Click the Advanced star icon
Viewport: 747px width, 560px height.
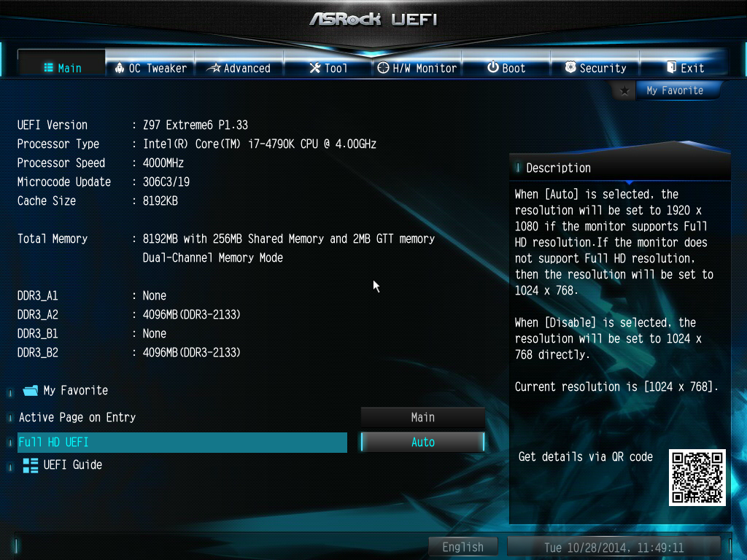[214, 68]
